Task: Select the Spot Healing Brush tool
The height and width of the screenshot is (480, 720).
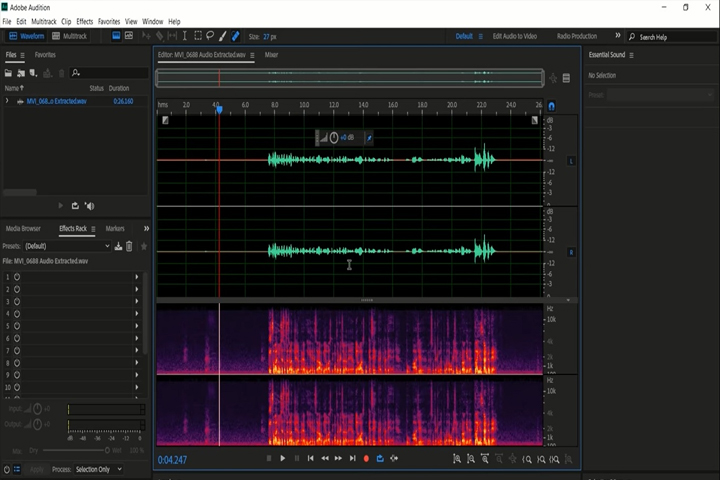Action: click(235, 36)
